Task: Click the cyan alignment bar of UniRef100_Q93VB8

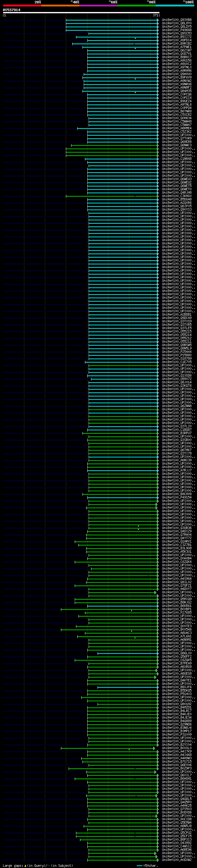Action: pyautogui.click(x=112, y=20)
